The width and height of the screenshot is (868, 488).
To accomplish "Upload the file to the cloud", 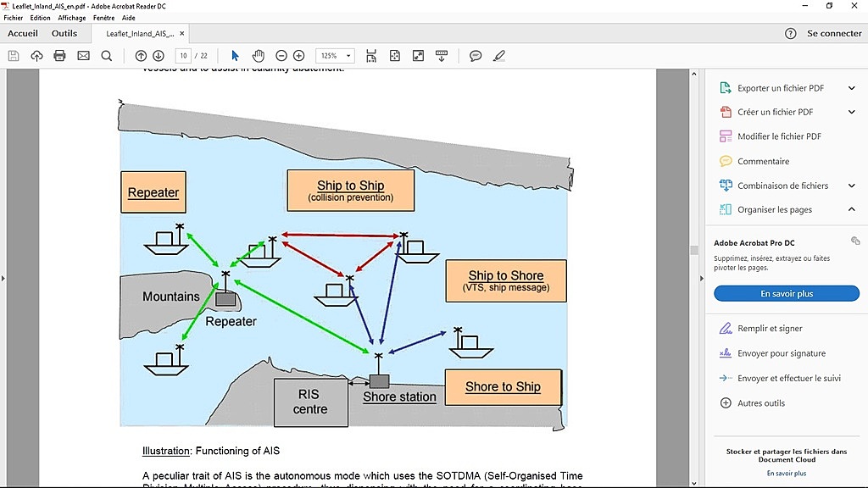I will click(x=36, y=56).
